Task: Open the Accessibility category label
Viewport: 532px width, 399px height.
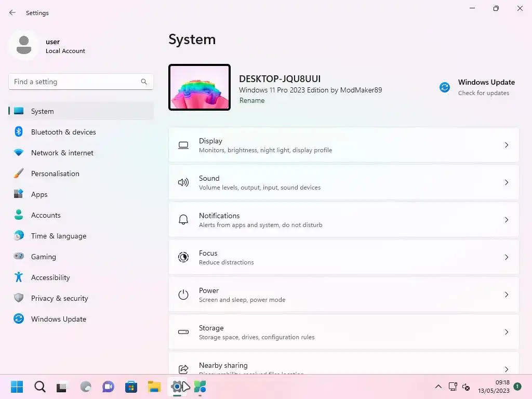Action: pyautogui.click(x=50, y=277)
